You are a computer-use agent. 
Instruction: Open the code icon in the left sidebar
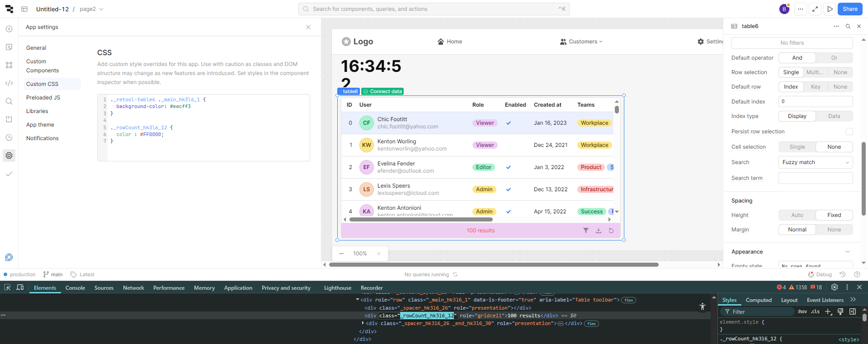[9, 83]
